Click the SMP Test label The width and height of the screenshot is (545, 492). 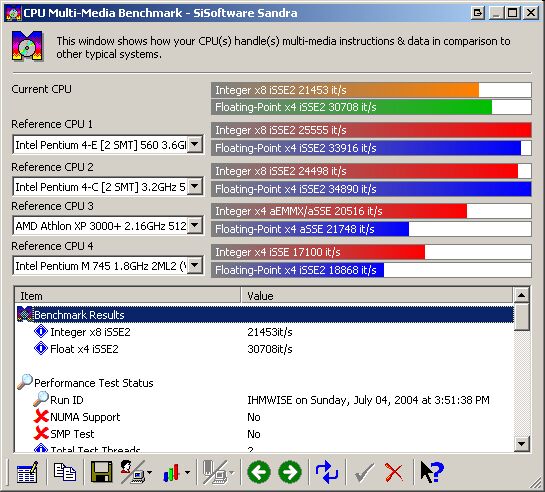72,434
